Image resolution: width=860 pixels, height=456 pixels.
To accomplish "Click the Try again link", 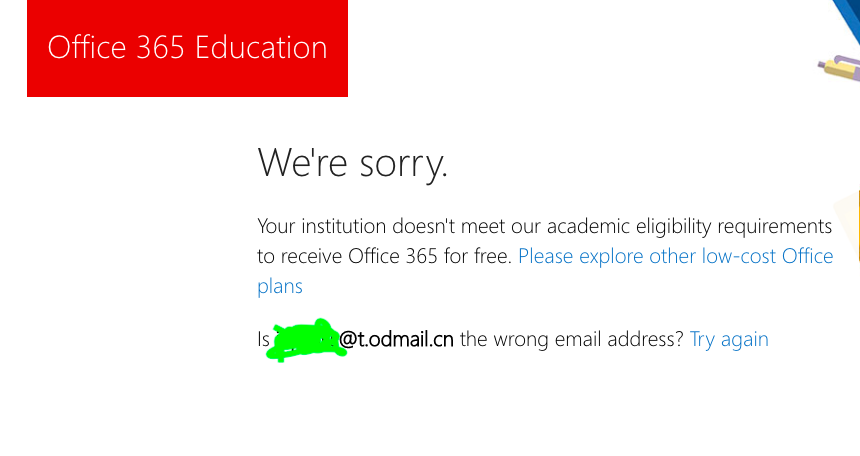I will click(x=729, y=339).
